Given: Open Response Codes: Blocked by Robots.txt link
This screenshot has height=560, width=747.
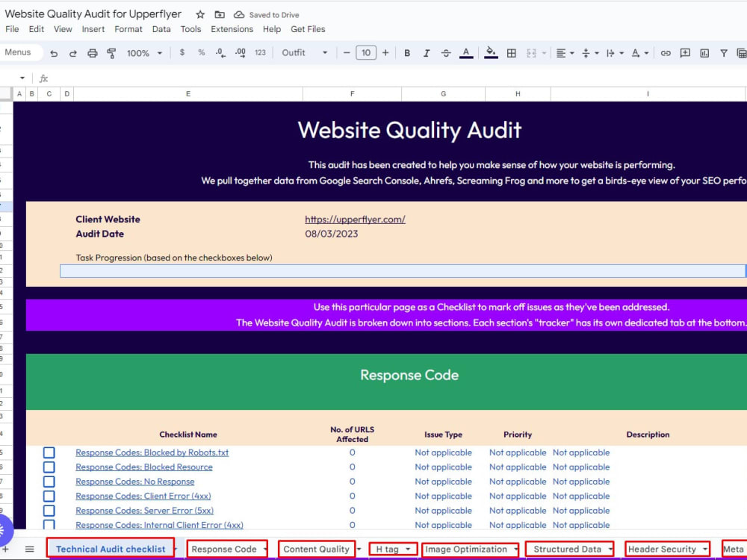Looking at the screenshot, I should pyautogui.click(x=152, y=452).
